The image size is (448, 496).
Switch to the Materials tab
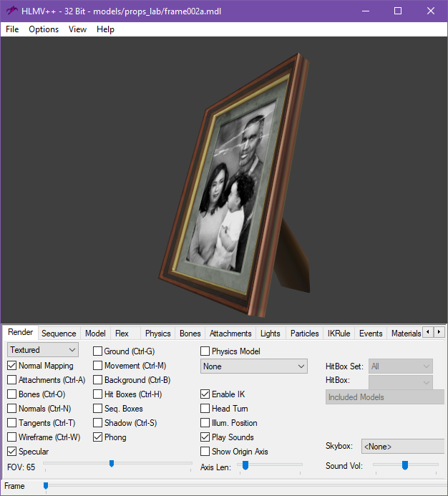pos(406,334)
